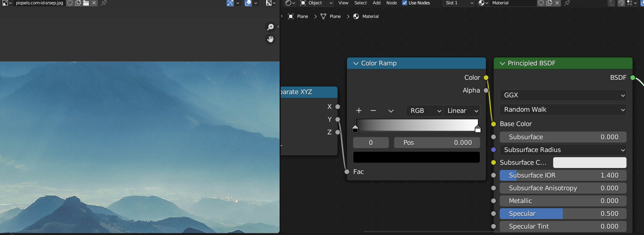
Task: Expand Subsurface Radius dropdown
Action: (563, 150)
